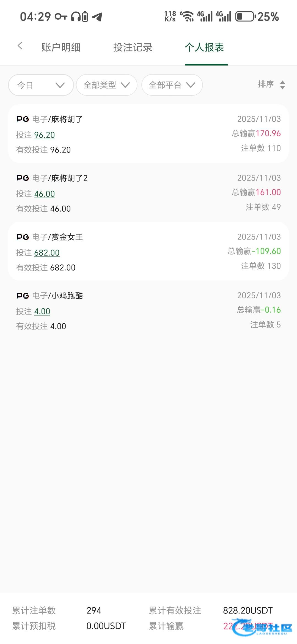297x644 pixels.
Task: Switch to the 账户明细 tab
Action: point(61,47)
